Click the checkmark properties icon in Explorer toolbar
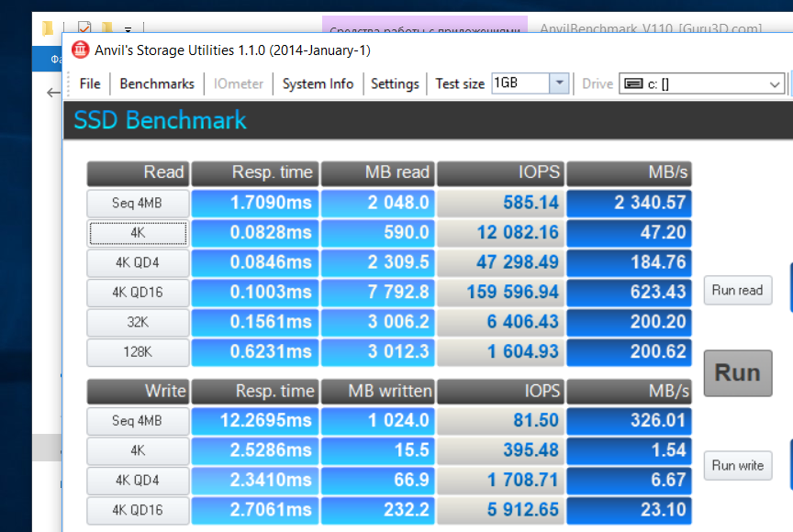This screenshot has width=793, height=532. 84,28
